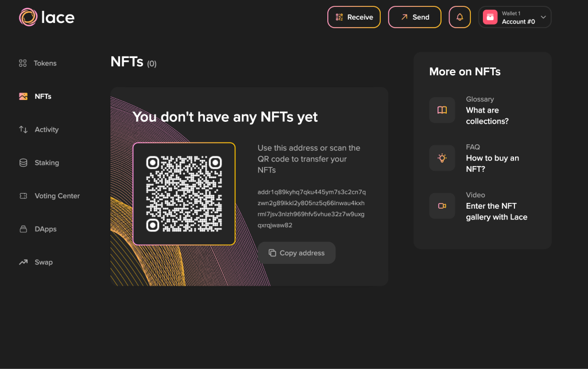Expand the Wallet 1 account dropdown
The width and height of the screenshot is (588, 369).
coord(543,17)
